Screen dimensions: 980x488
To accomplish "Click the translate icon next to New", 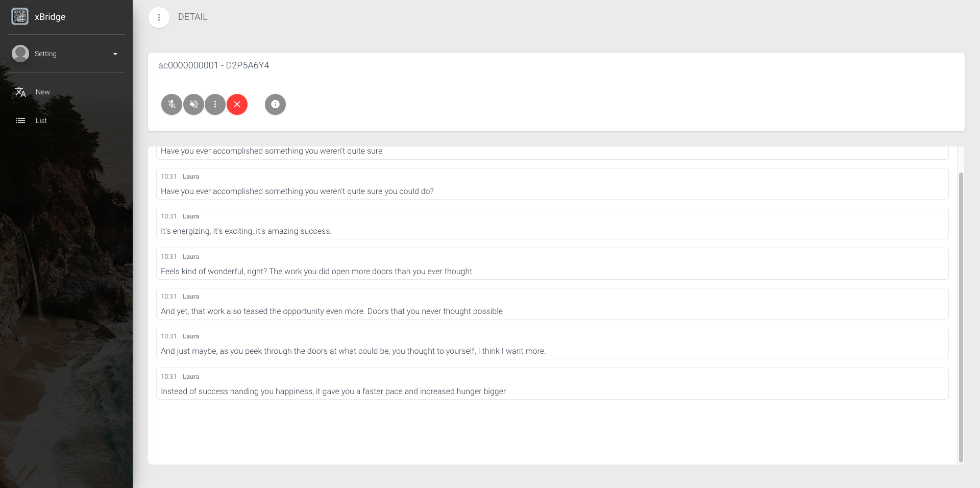I will pyautogui.click(x=20, y=92).
